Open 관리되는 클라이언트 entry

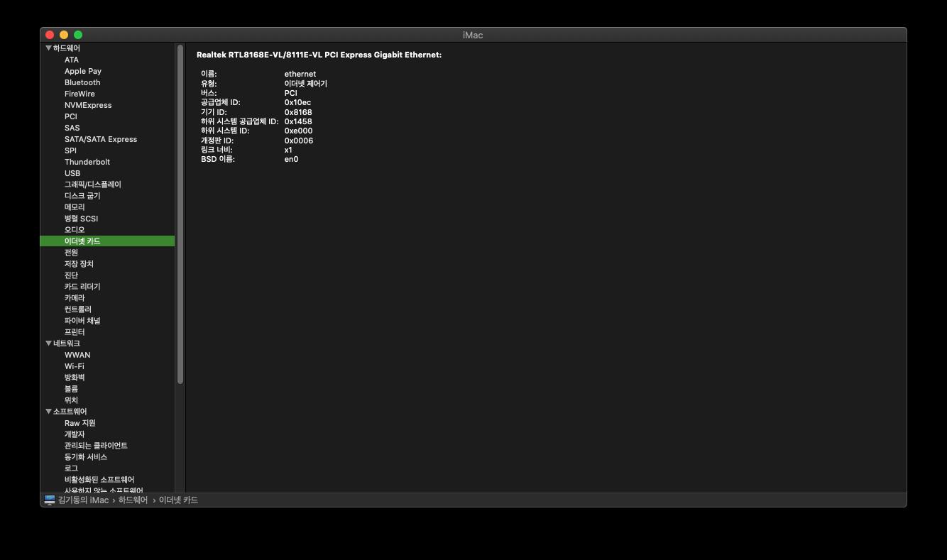coord(96,446)
